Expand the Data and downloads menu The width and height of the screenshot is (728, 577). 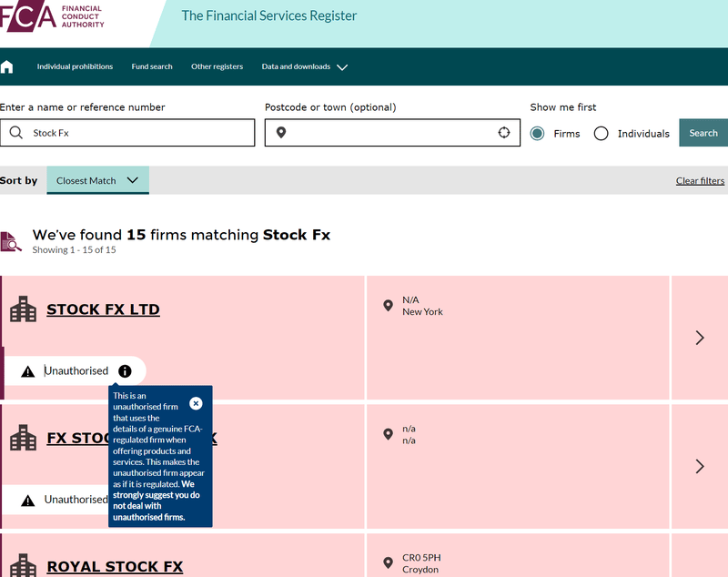[x=304, y=66]
